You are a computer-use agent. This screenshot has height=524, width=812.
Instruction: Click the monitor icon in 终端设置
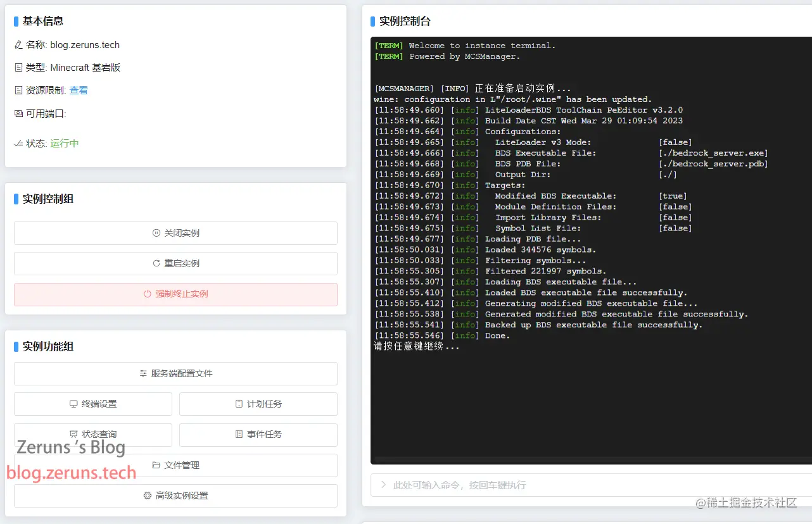pos(73,404)
